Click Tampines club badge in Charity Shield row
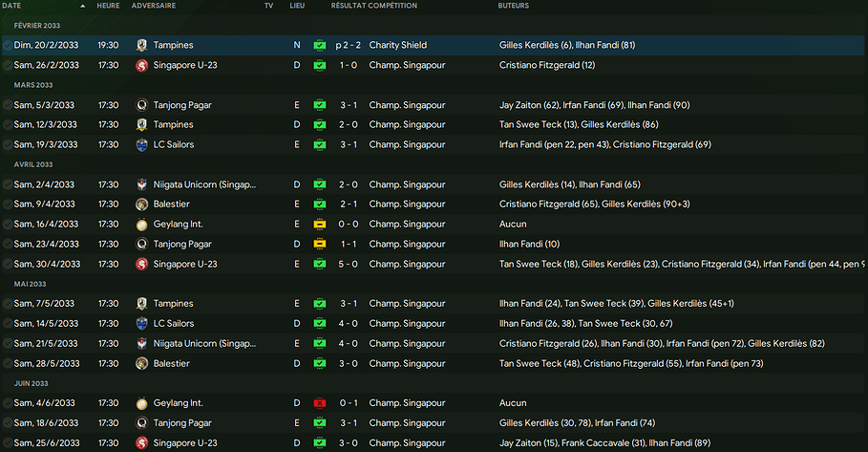Screen dimensions: 868x452 click(x=142, y=45)
